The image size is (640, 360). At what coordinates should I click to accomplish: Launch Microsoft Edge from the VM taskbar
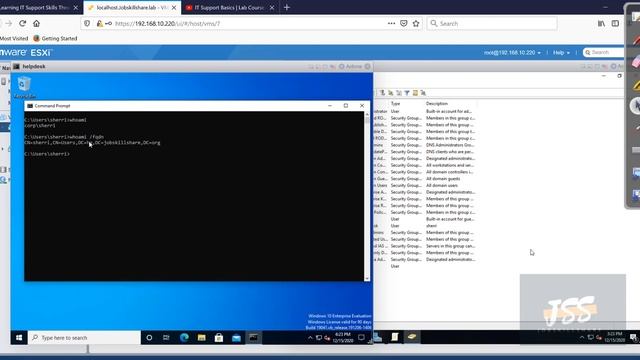pos(184,338)
